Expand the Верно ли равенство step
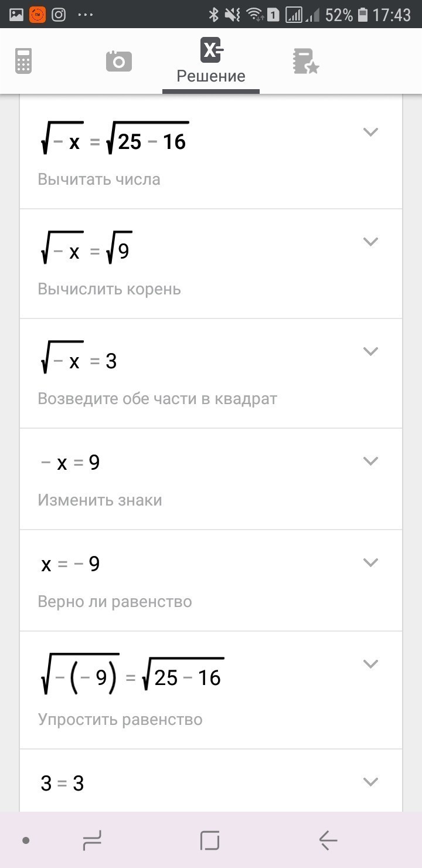Viewport: 422px width, 868px height. (x=370, y=562)
